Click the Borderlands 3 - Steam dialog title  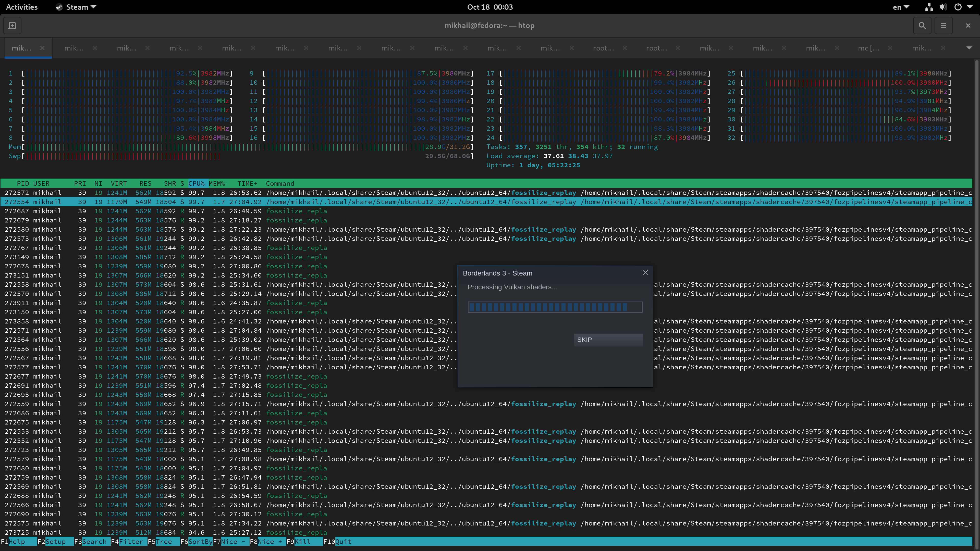(x=498, y=273)
